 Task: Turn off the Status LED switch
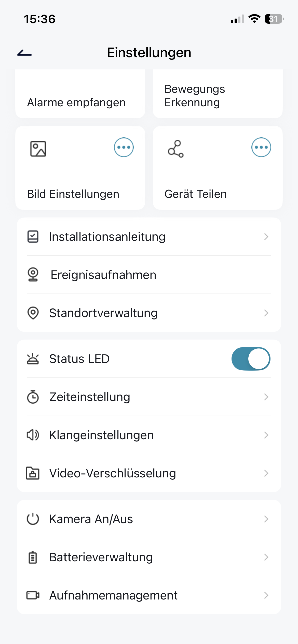click(251, 359)
